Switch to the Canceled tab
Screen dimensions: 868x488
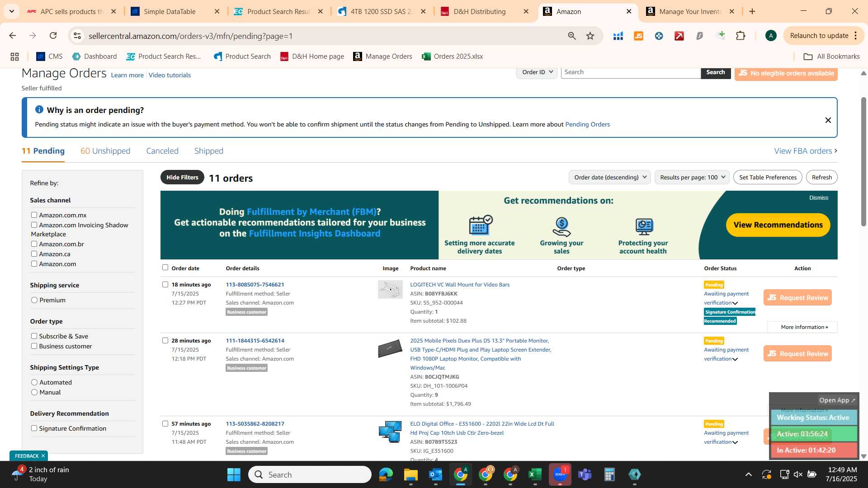pyautogui.click(x=162, y=151)
